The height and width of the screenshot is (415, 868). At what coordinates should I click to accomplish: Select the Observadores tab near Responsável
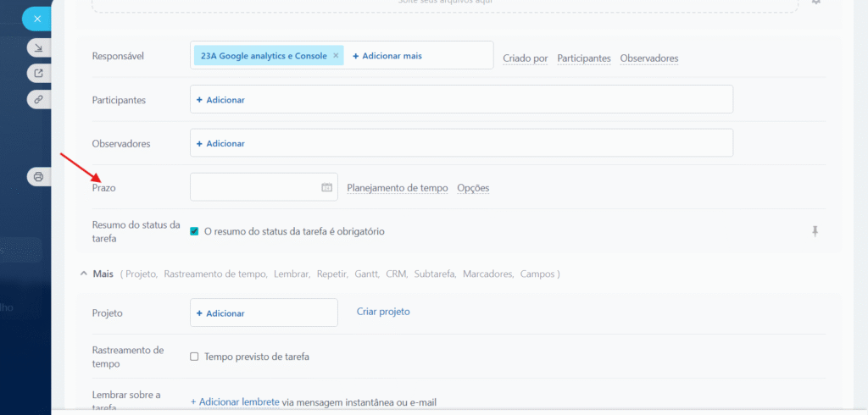coord(648,58)
